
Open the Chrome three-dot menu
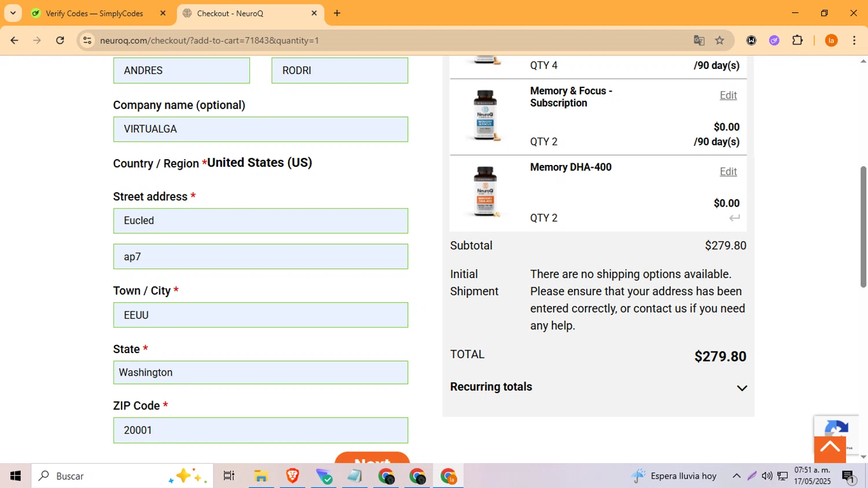tap(854, 41)
